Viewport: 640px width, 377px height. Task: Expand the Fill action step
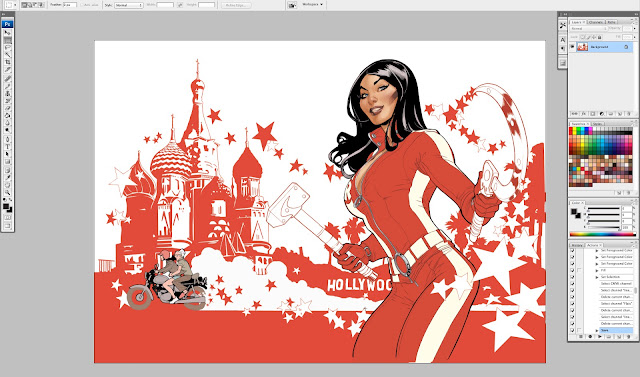597,271
